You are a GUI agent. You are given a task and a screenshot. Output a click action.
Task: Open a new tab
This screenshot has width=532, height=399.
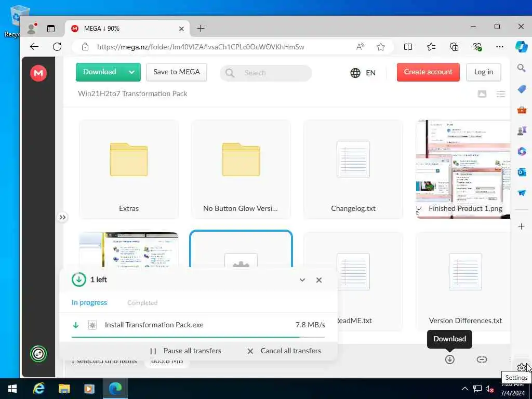201,29
